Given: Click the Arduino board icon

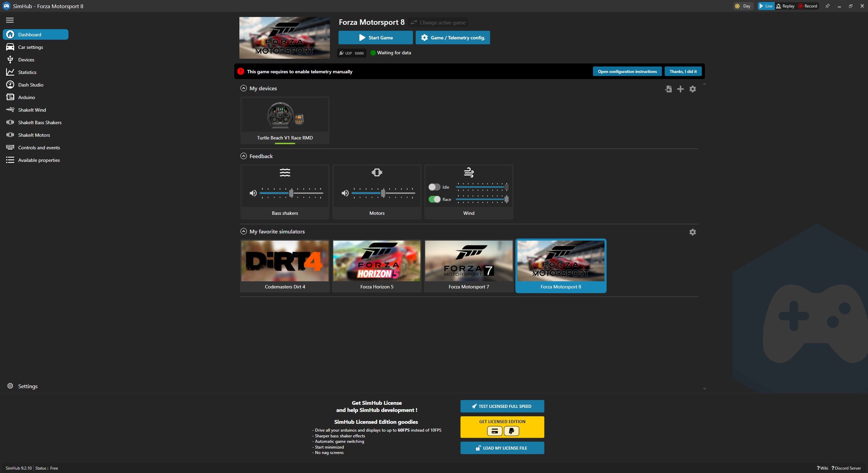Looking at the screenshot, I should (10, 97).
